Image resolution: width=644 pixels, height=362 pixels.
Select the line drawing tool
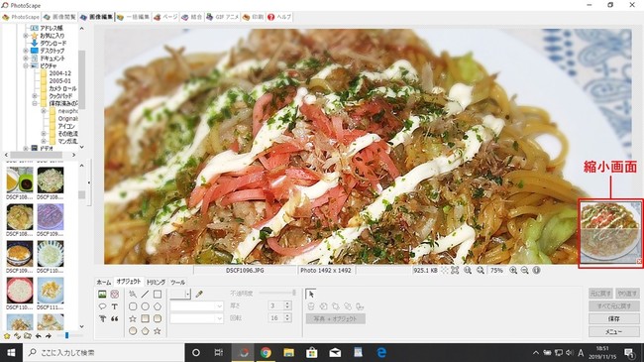click(x=145, y=295)
